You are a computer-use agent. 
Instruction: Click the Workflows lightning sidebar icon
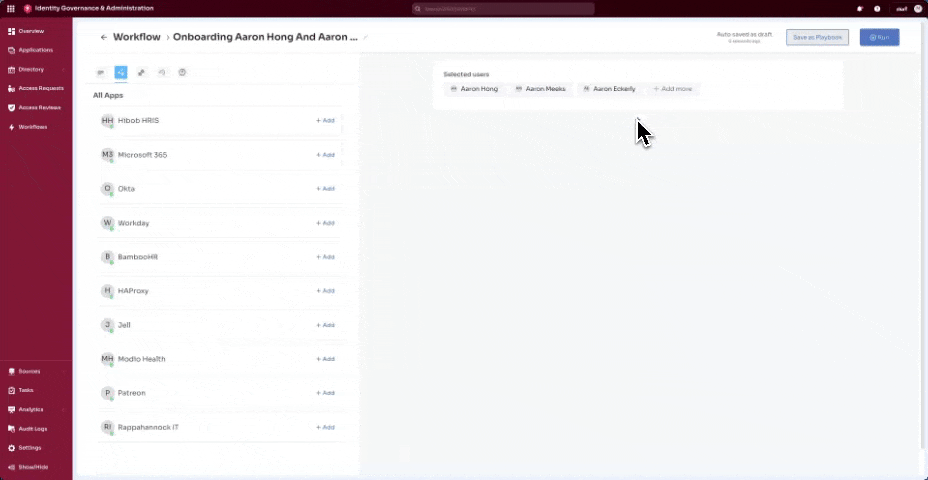coord(12,127)
